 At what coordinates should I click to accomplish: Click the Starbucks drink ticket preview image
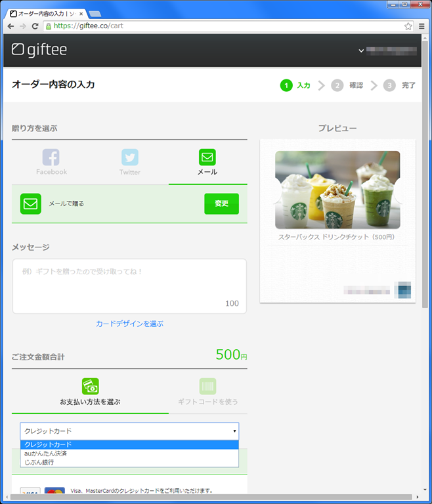(x=337, y=190)
